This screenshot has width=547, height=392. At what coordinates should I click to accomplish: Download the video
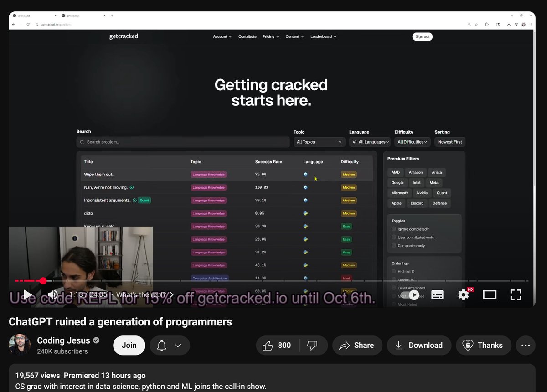(x=419, y=345)
